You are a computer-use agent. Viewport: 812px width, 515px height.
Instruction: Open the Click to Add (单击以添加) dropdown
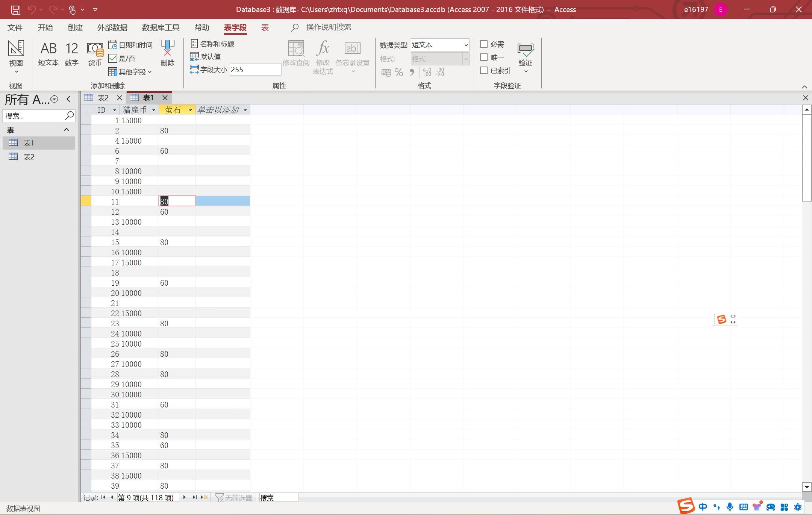click(245, 110)
